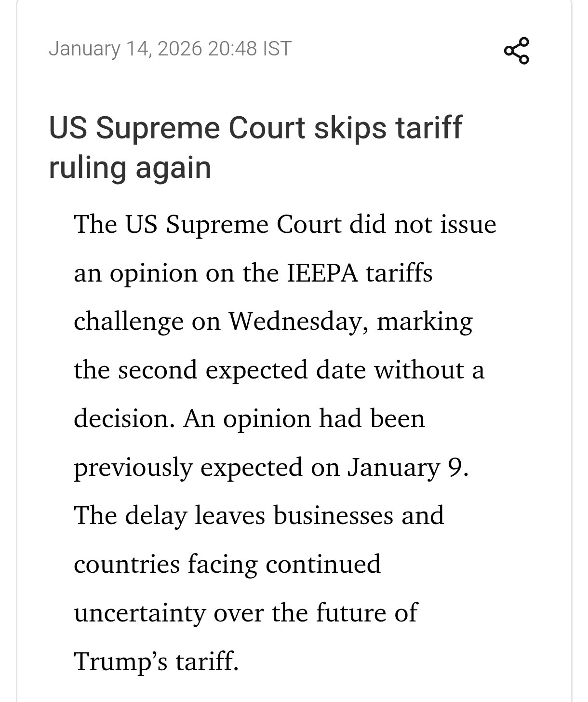This screenshot has width=588, height=702.
Task: Click the word 'uncertainty' in the article
Action: pos(139,613)
